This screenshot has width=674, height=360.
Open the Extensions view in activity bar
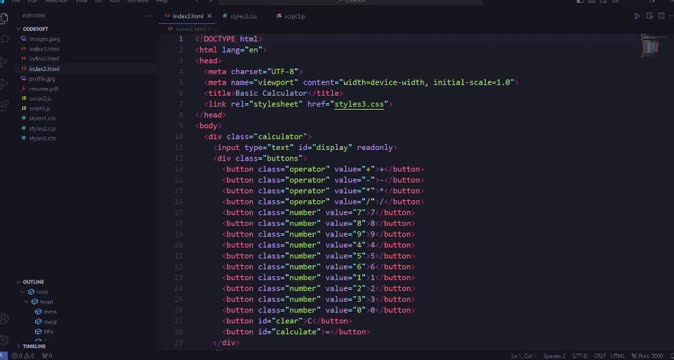4,105
